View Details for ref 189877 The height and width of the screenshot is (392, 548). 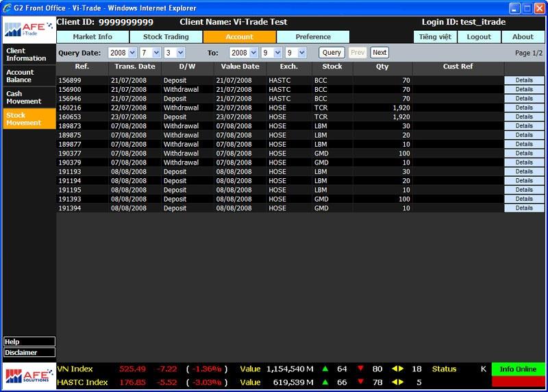point(524,144)
